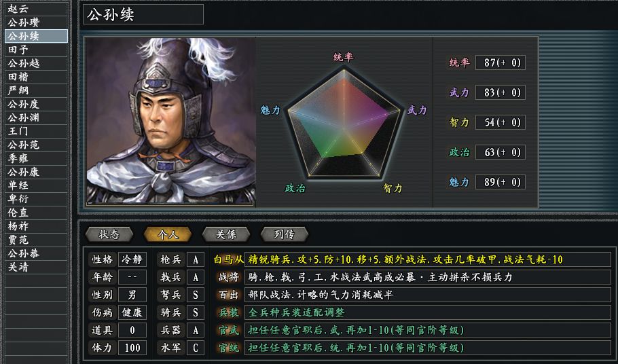The height and width of the screenshot is (364, 618).
Task: Click the 性格 field showing 冷静
Action: (132, 259)
